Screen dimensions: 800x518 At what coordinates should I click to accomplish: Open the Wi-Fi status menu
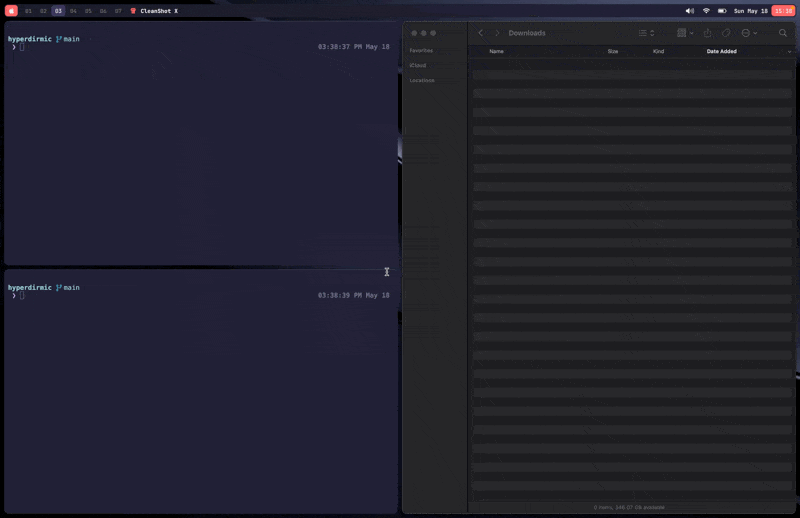[x=706, y=11]
